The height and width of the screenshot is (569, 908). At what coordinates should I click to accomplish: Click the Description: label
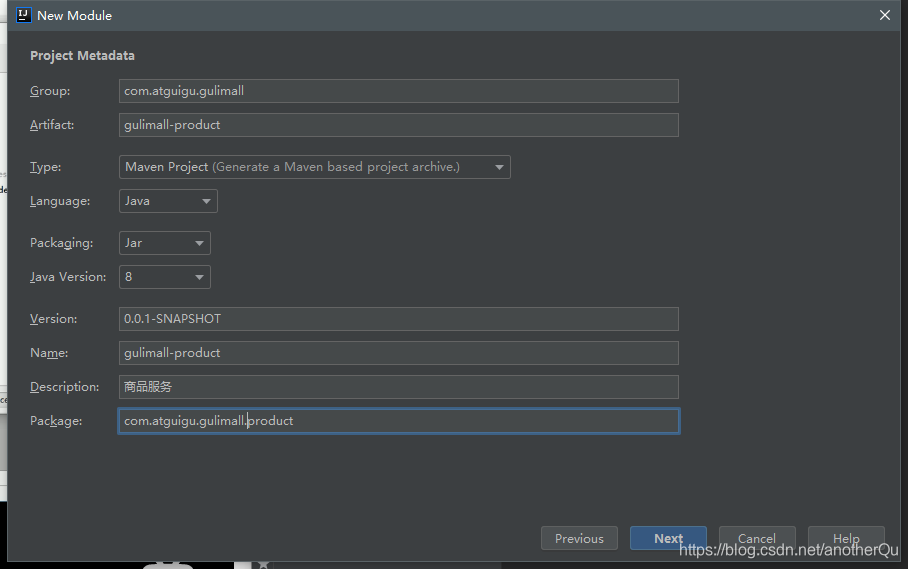64,387
